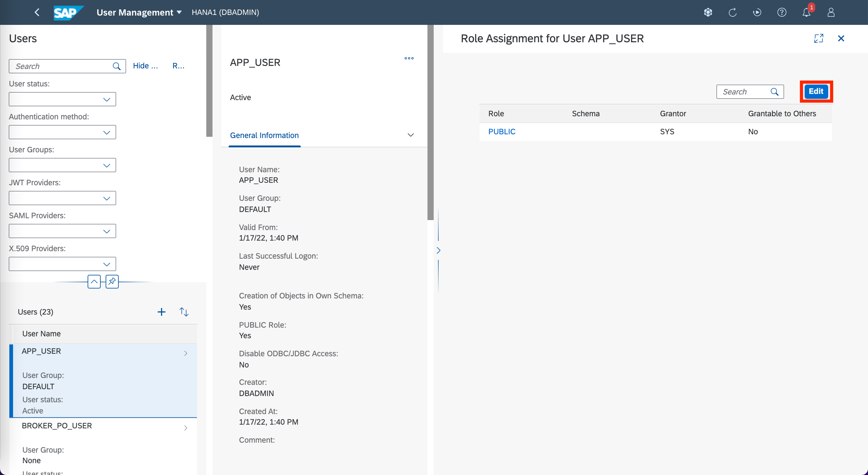
Task: Open the help question mark icon
Action: pos(781,12)
